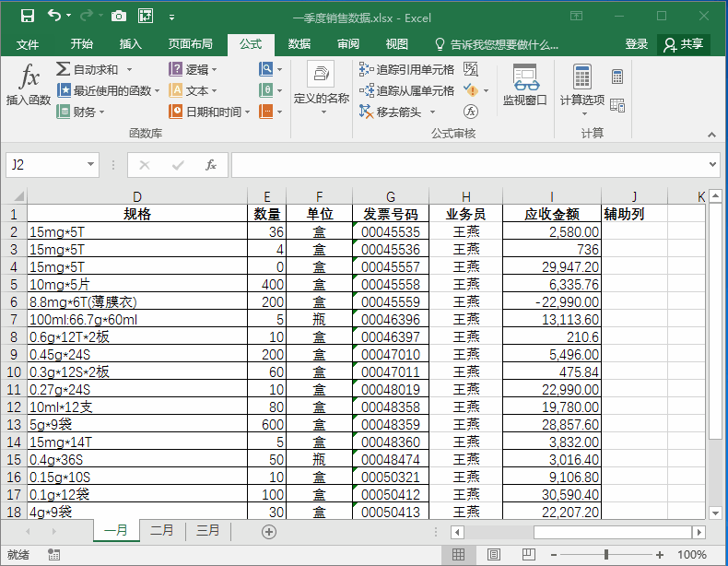Collapse the ribbon with the chevron
The image size is (728, 566).
[x=711, y=135]
